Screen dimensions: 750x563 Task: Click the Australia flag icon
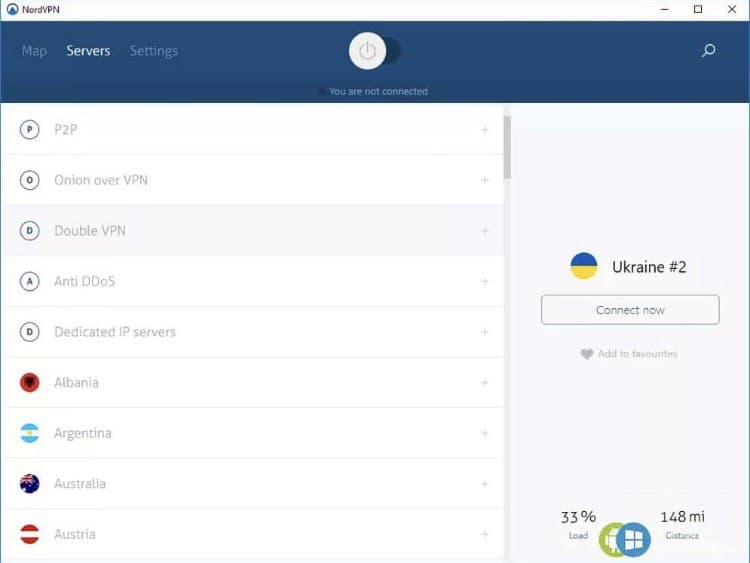point(30,484)
